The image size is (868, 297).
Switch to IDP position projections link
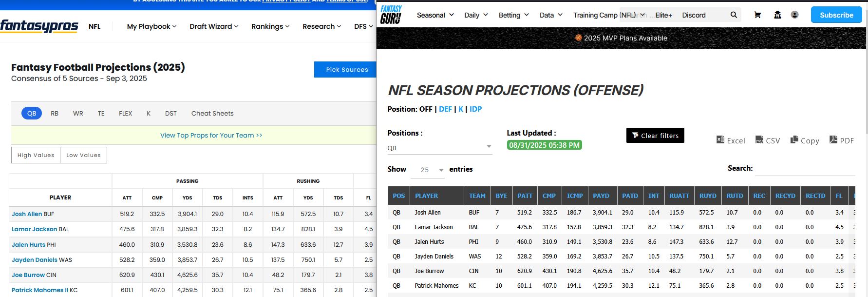tap(475, 109)
